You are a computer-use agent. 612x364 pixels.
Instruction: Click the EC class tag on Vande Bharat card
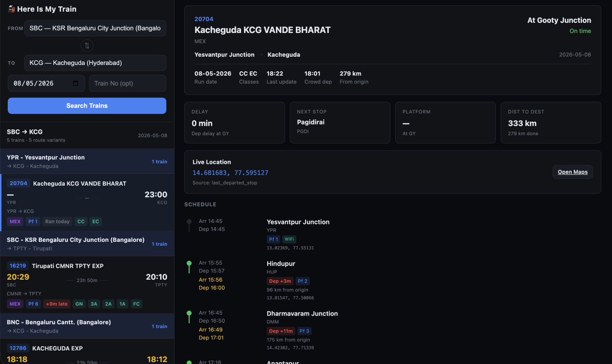95,221
